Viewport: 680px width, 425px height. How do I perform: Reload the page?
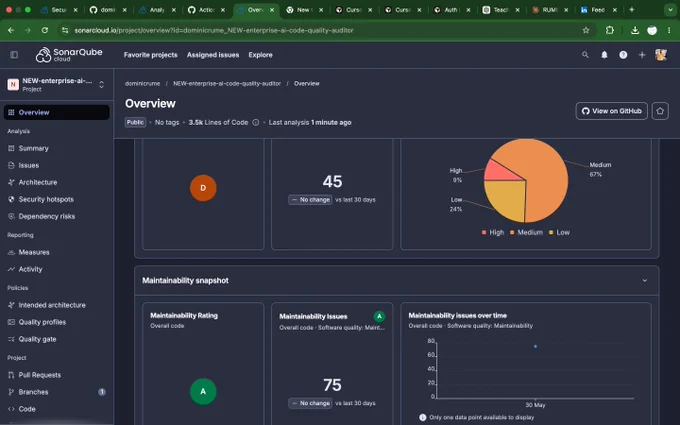click(45, 30)
